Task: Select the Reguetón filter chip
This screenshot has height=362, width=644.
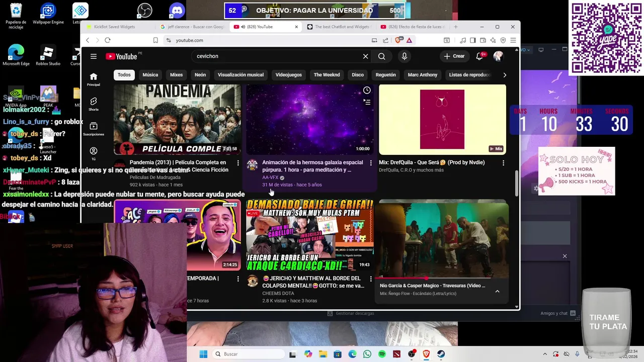Action: pos(386,75)
